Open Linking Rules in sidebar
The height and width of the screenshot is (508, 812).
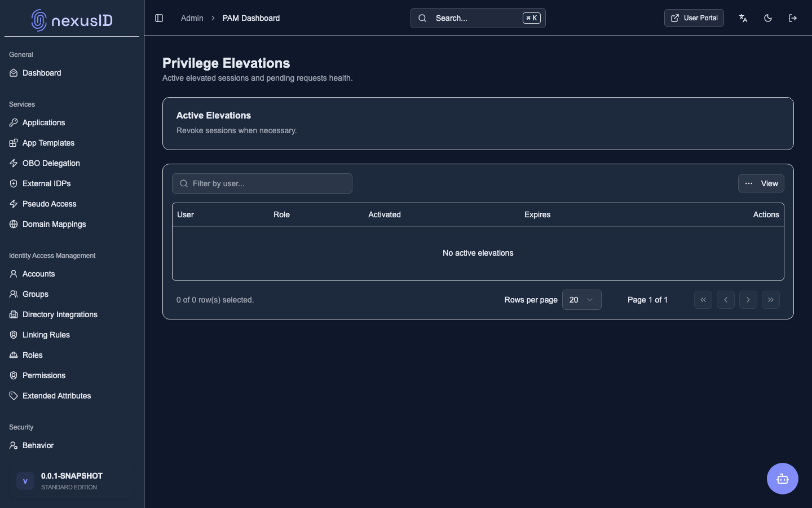coord(72,335)
